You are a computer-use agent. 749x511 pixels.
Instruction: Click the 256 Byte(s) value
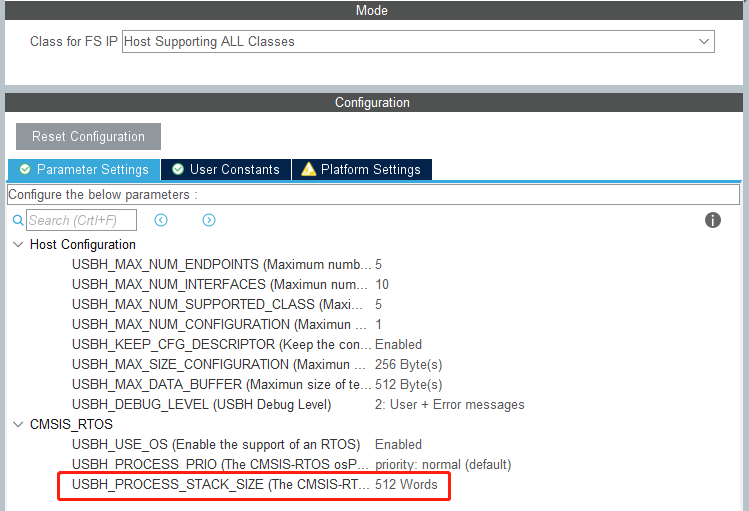(408, 365)
